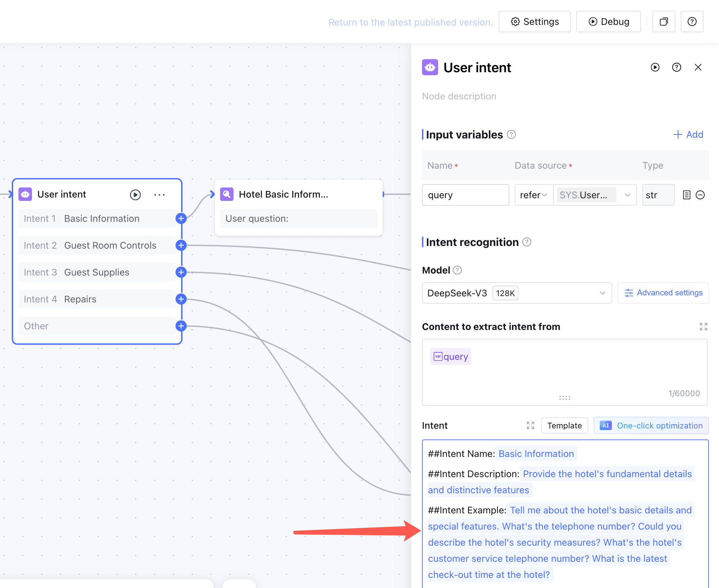Open the refer data source type dropdown
The height and width of the screenshot is (588, 719).
coord(534,195)
